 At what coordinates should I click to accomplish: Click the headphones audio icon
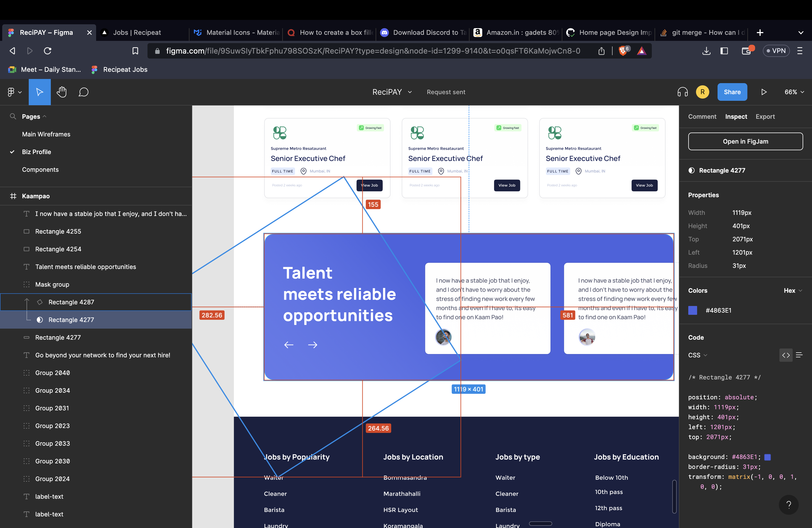(682, 92)
